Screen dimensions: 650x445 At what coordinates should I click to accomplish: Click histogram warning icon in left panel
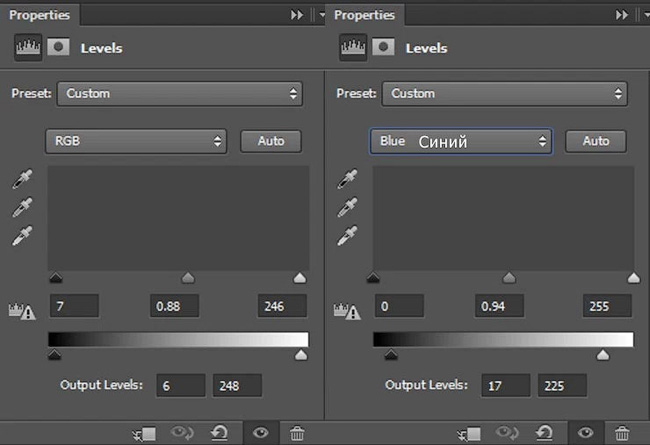pyautogui.click(x=22, y=311)
